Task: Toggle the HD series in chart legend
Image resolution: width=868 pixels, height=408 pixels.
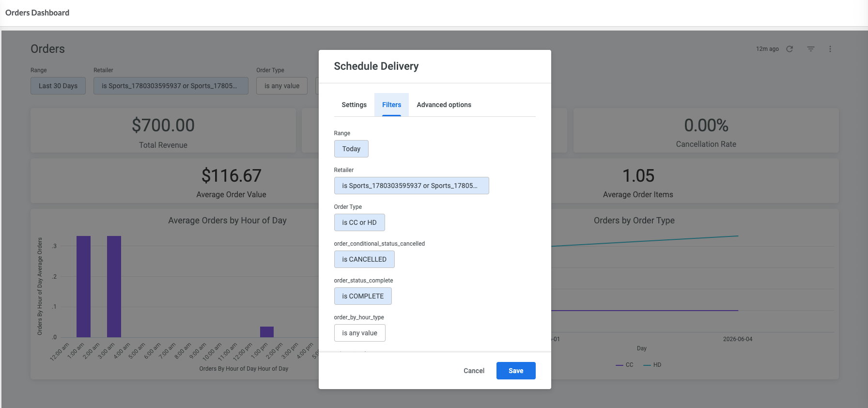Action: click(x=652, y=365)
